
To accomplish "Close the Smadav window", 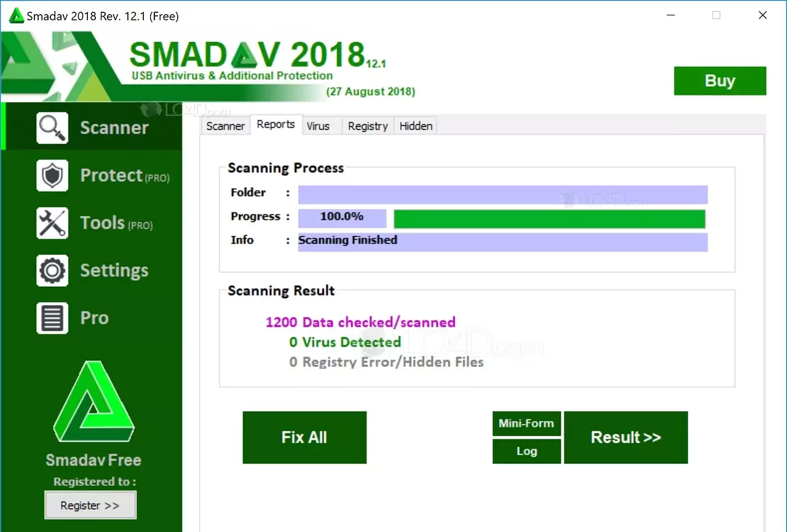I will coord(763,16).
